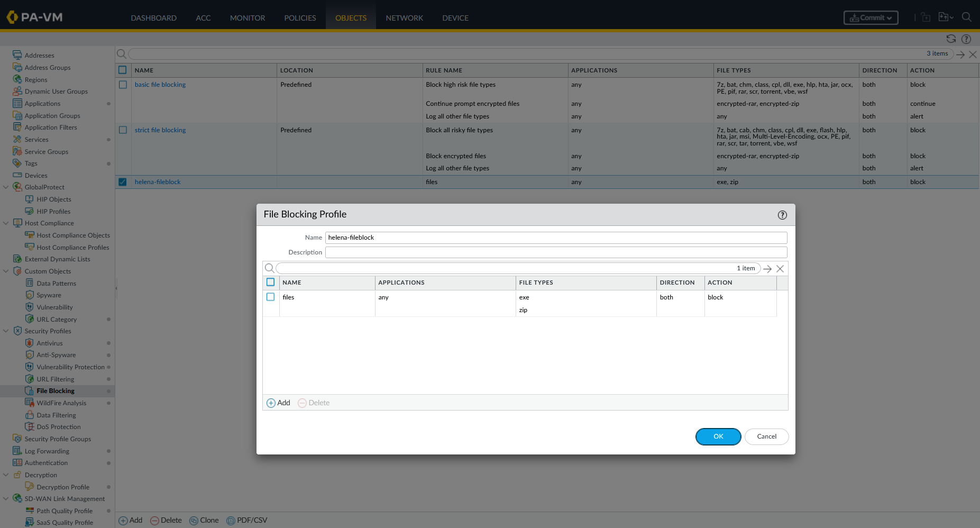Open the page help icon beside refresh
This screenshot has height=528, width=980.
click(966, 39)
